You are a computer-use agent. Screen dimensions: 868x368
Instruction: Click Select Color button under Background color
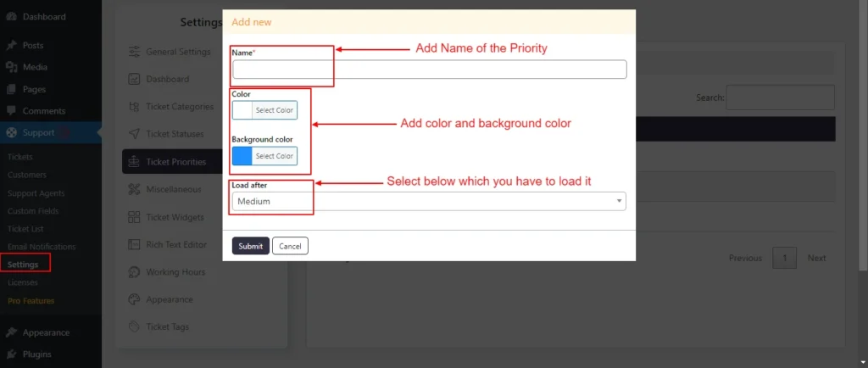[274, 156]
